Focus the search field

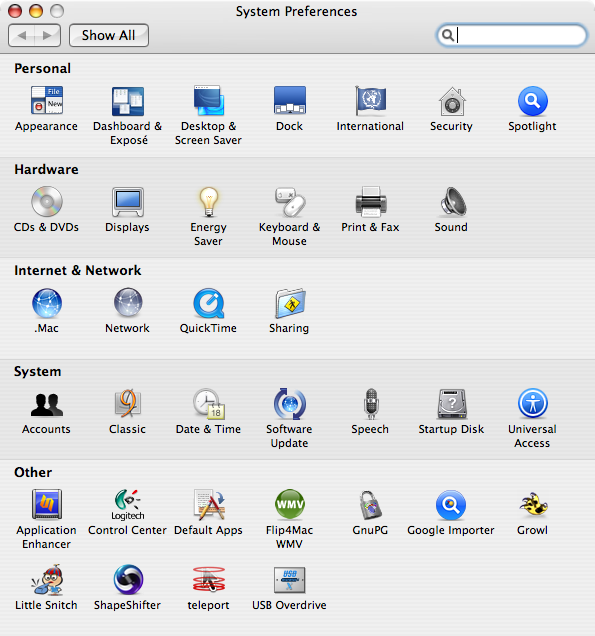511,35
